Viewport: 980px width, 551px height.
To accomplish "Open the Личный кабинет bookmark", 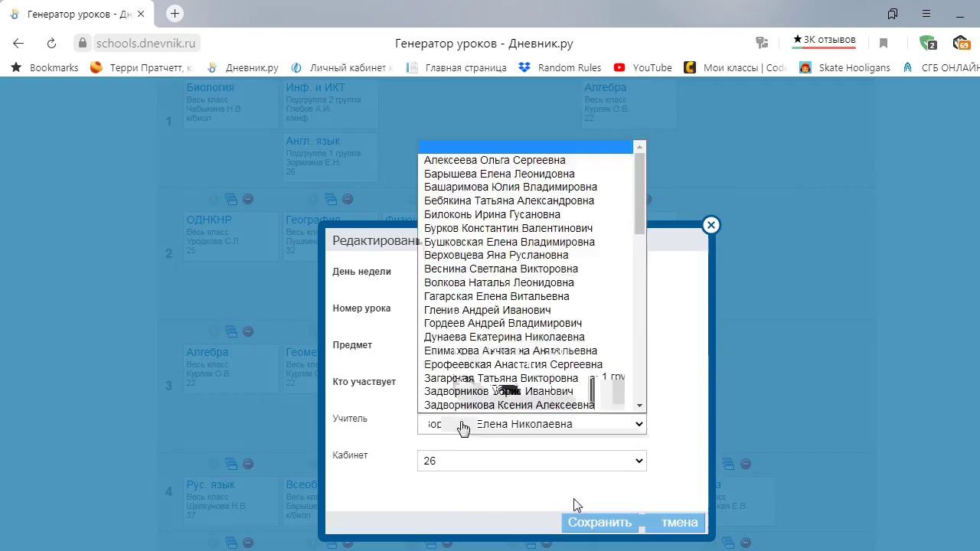I will point(341,67).
